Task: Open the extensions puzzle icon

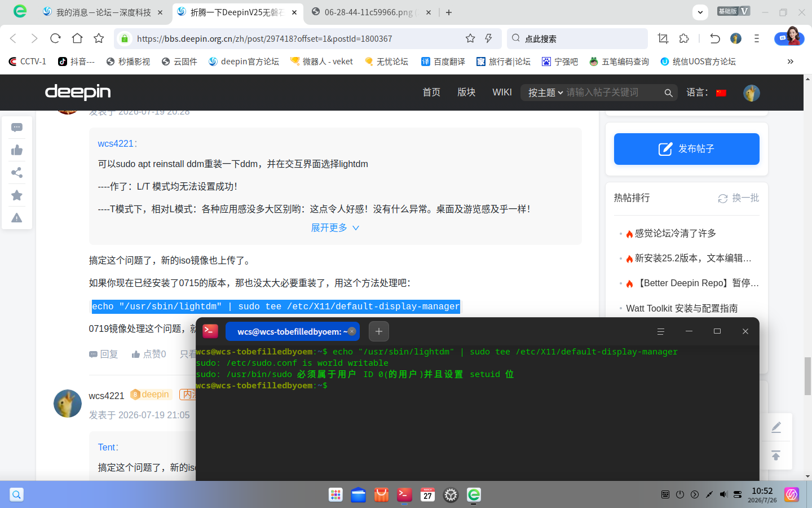Action: point(684,38)
